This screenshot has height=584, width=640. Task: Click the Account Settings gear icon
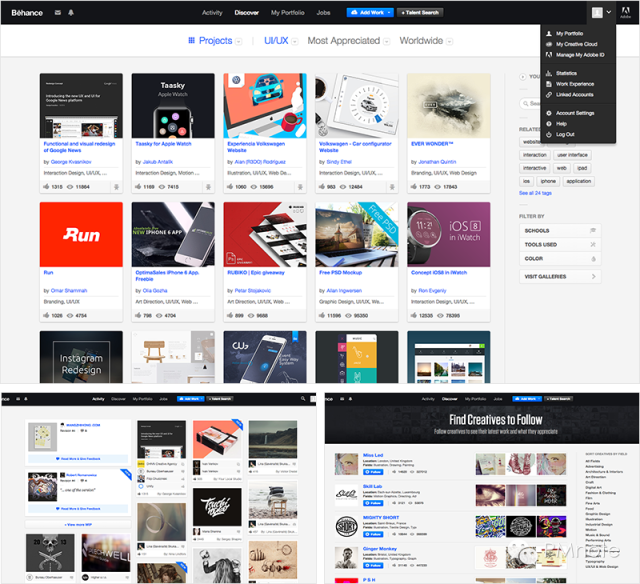pos(549,113)
